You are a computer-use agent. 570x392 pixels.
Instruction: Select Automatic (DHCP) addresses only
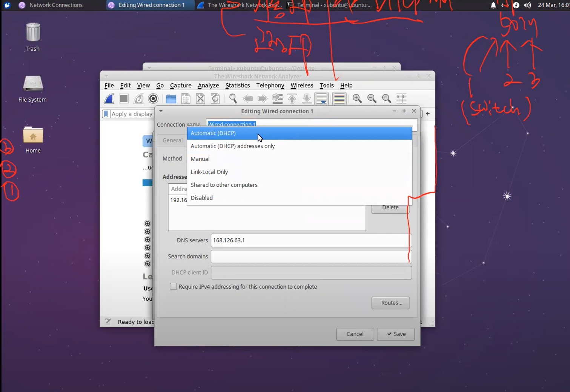coord(300,146)
